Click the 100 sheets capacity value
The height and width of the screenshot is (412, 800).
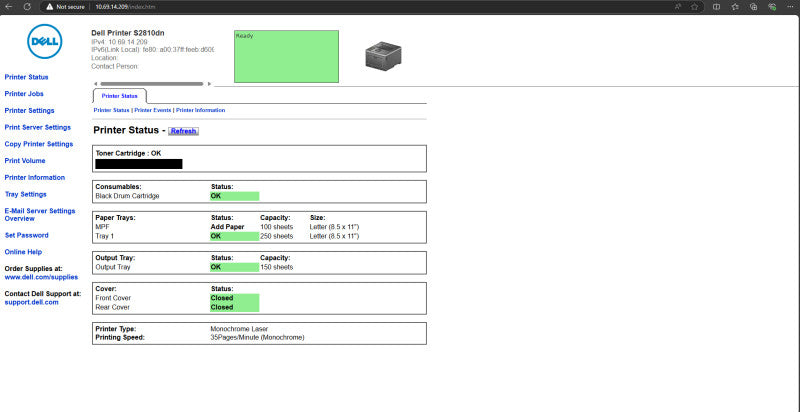click(x=277, y=226)
